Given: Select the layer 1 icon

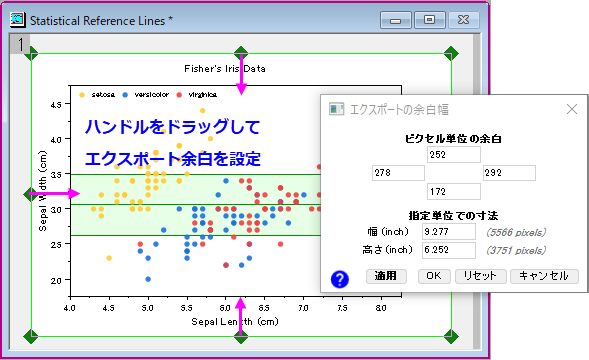Looking at the screenshot, I should tap(20, 44).
